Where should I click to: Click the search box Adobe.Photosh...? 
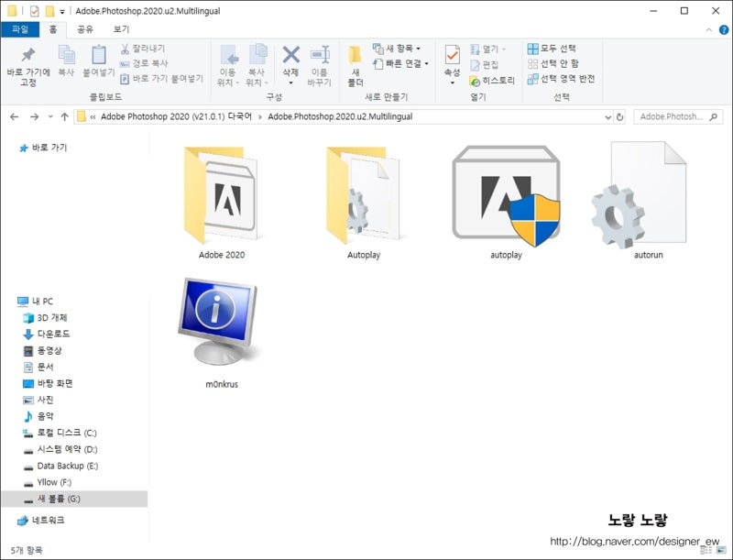(x=678, y=117)
